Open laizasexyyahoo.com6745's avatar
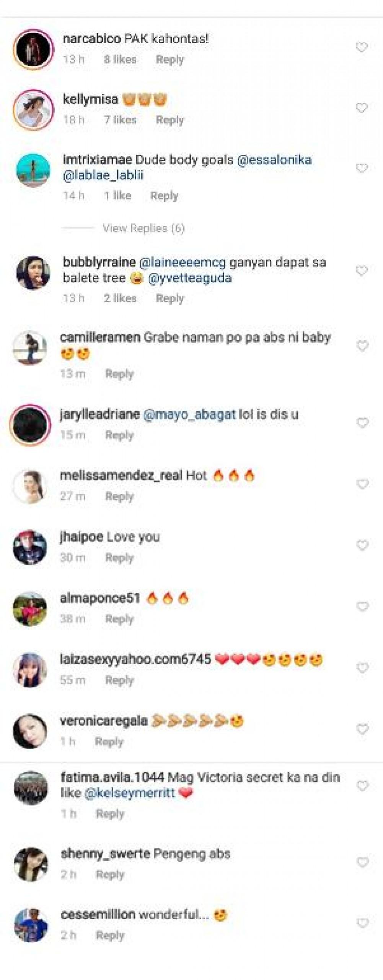Viewport: 383px width, 980px height. [30, 670]
